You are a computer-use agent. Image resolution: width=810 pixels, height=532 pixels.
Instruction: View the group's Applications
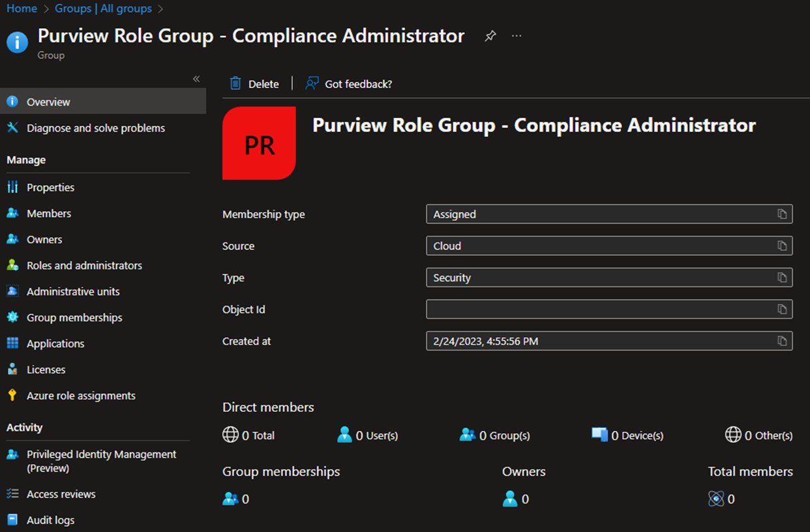tap(55, 344)
